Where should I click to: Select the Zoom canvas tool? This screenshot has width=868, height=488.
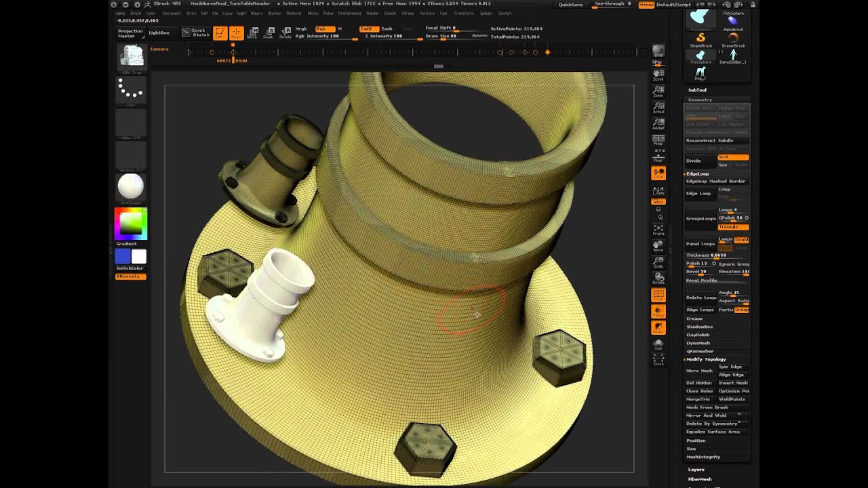click(x=658, y=90)
